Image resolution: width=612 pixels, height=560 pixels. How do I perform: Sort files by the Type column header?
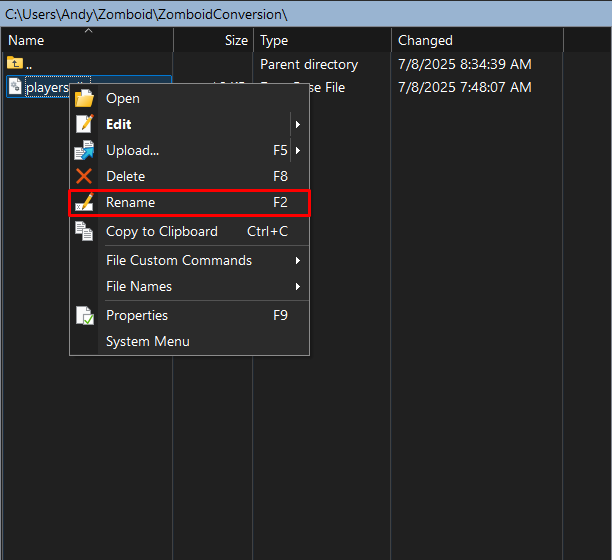pyautogui.click(x=274, y=40)
